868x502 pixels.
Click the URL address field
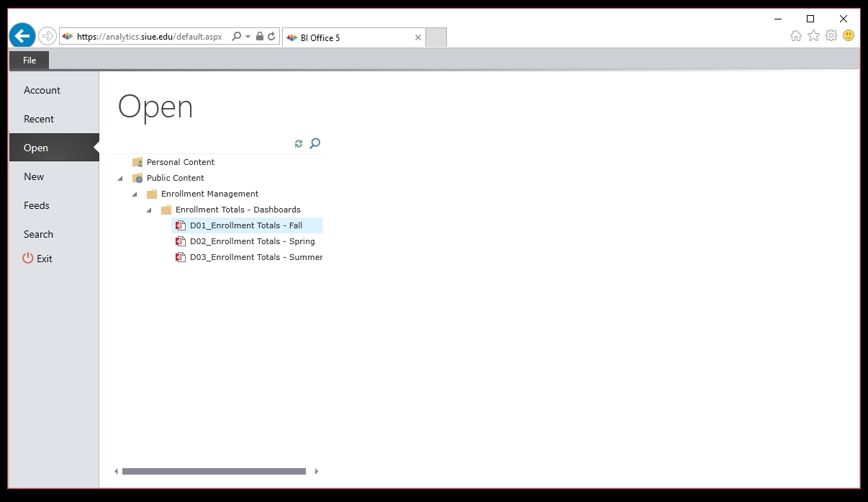[x=151, y=36]
